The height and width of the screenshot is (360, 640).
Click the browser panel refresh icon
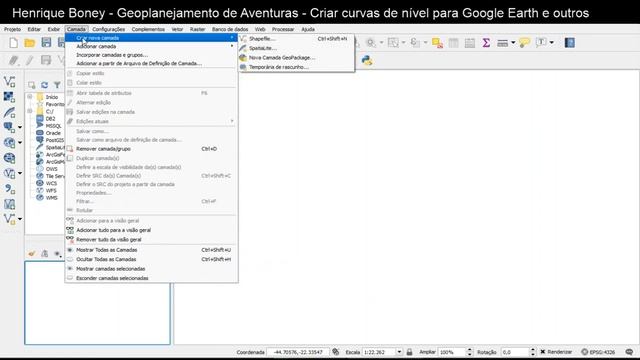tap(44, 85)
